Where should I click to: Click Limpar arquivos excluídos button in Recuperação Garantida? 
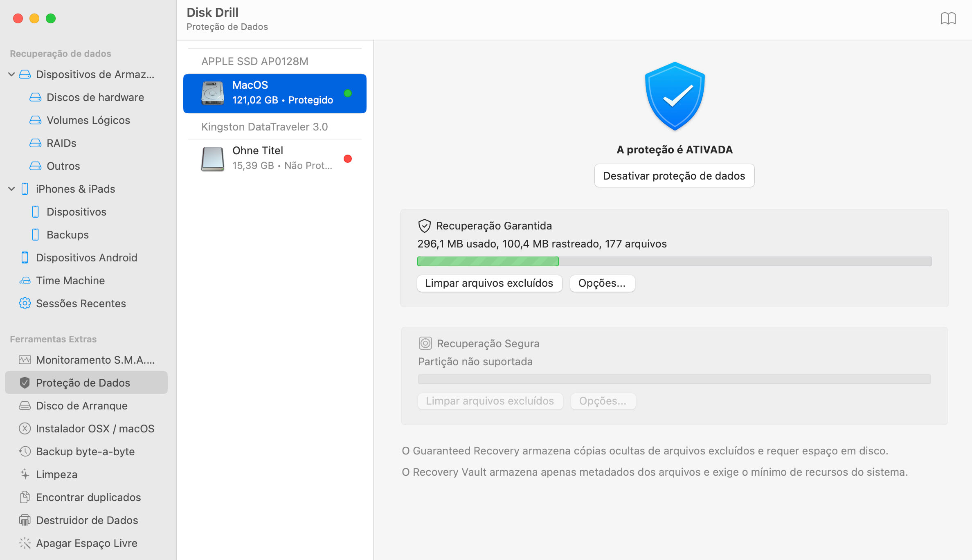coord(489,283)
